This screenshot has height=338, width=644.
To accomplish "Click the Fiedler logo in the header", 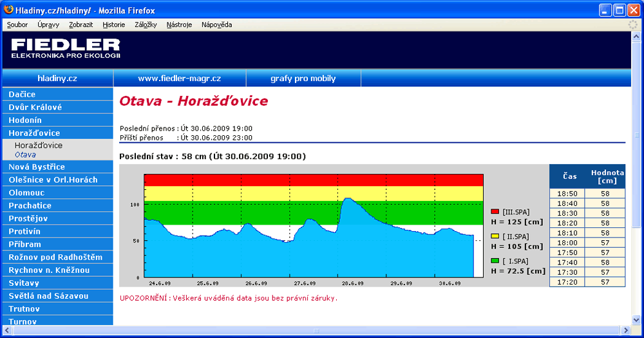I will point(66,48).
